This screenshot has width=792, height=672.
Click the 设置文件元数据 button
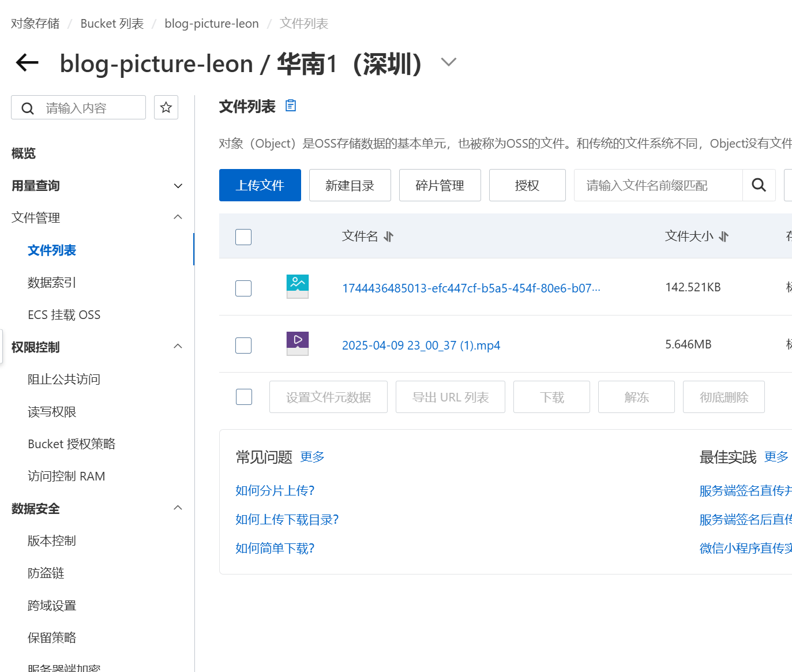point(328,397)
